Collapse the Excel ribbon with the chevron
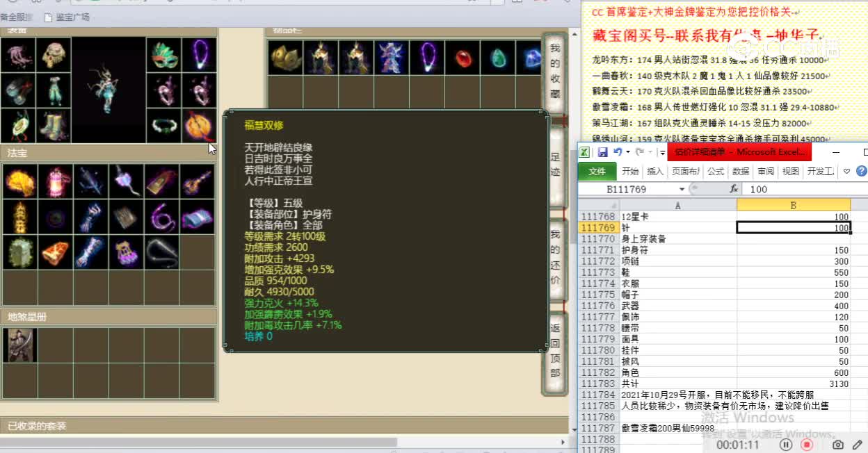This screenshot has width=868, height=453. pos(846,171)
